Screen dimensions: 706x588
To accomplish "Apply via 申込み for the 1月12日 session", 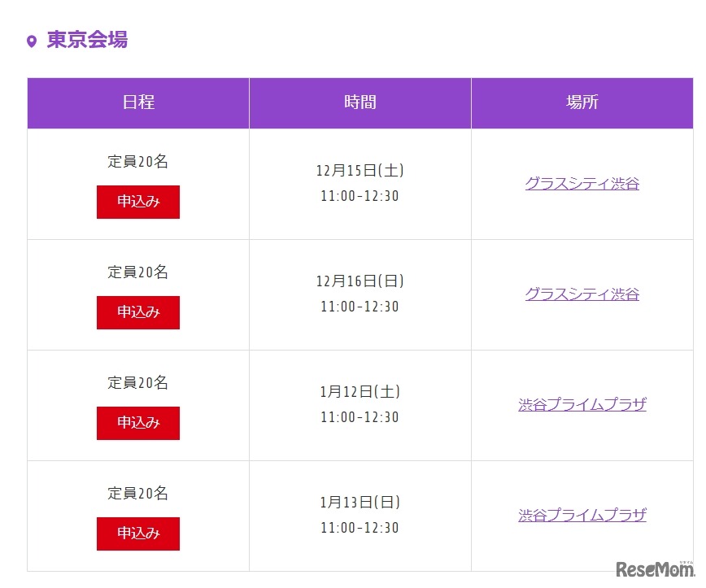I will coord(138,423).
